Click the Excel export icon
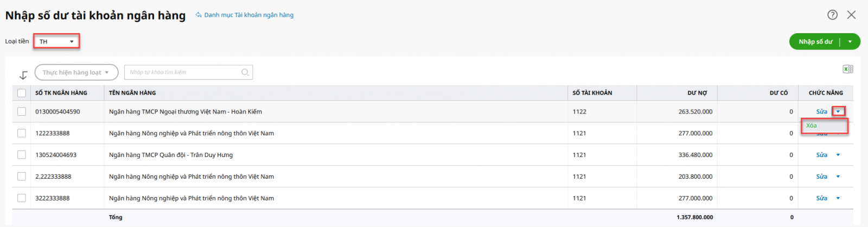Screen dimensions: 868x227 point(847,69)
